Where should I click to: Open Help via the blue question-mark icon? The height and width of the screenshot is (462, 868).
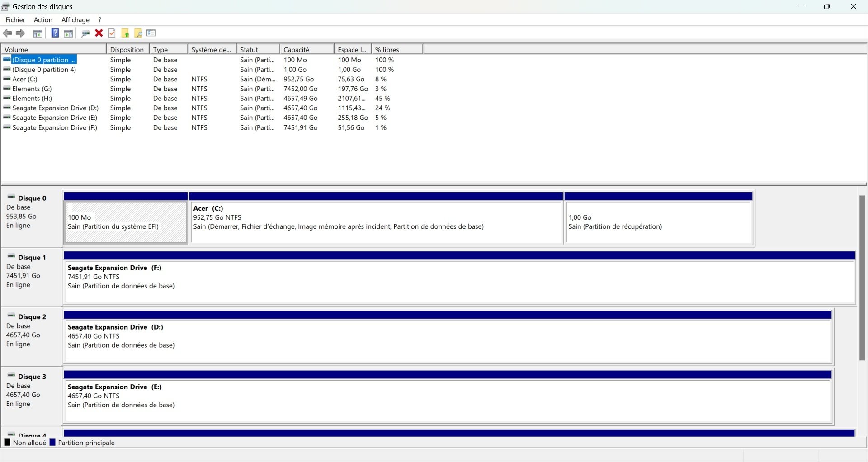(x=55, y=33)
